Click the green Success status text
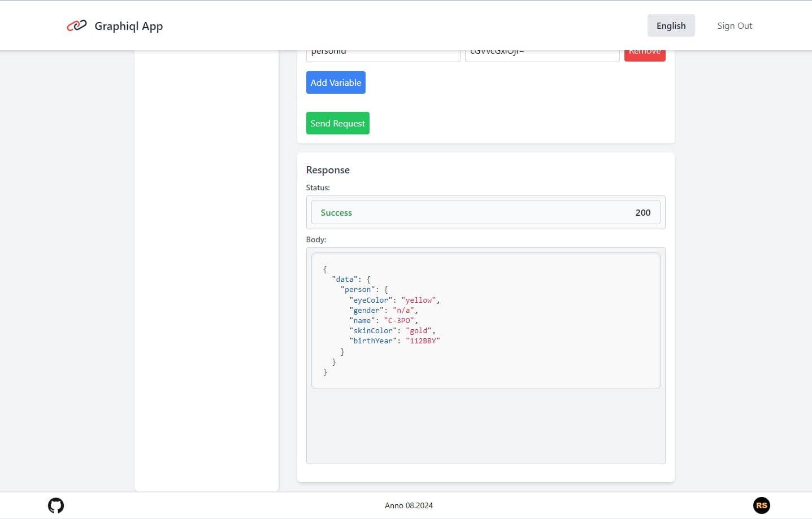 pos(336,213)
